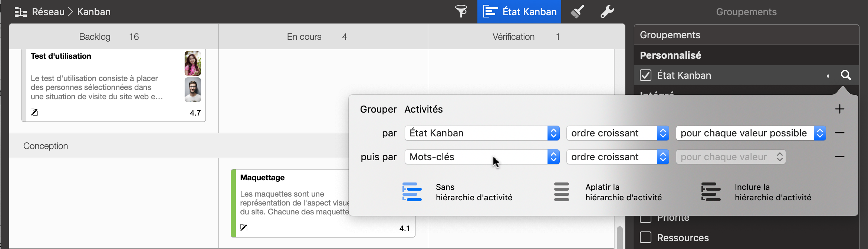Click the Réseau breadcrumb item

point(48,12)
